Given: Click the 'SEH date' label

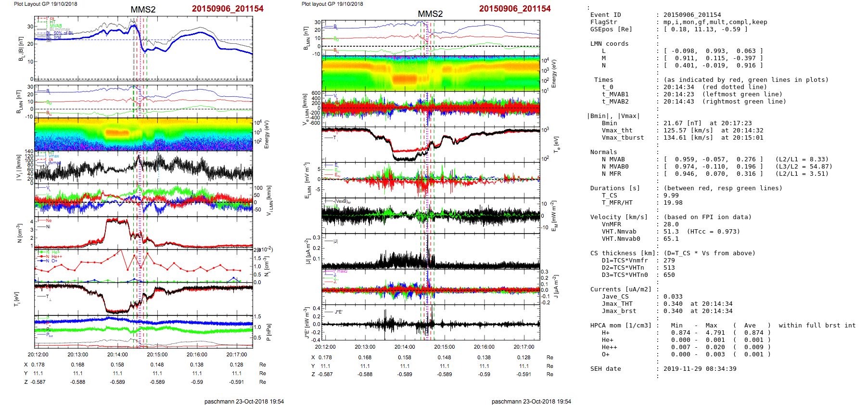Looking at the screenshot, I should pyautogui.click(x=605, y=369).
